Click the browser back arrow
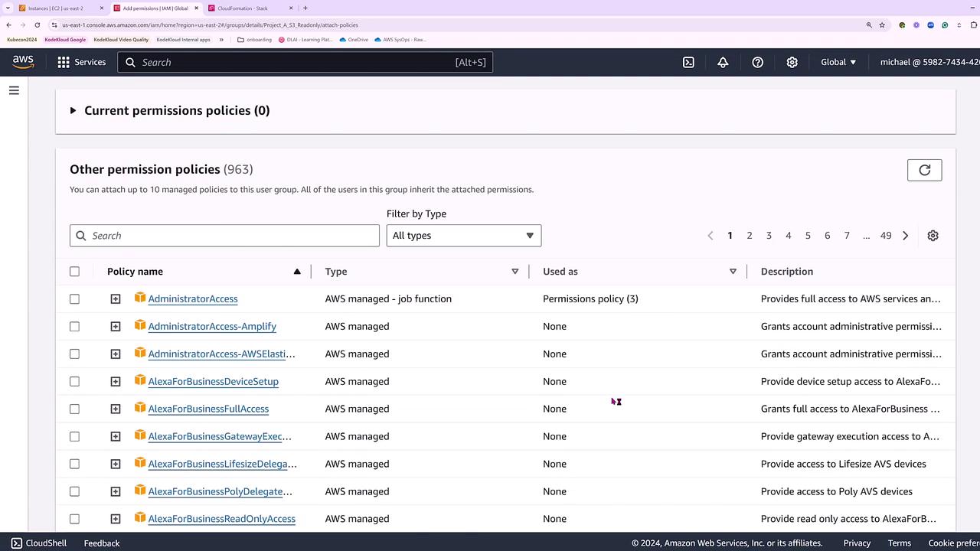 pyautogui.click(x=8, y=24)
